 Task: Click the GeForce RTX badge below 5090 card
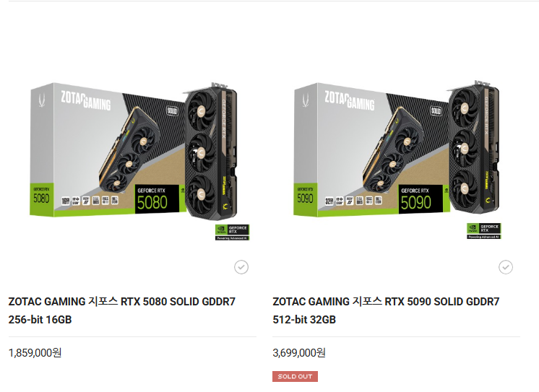484,231
